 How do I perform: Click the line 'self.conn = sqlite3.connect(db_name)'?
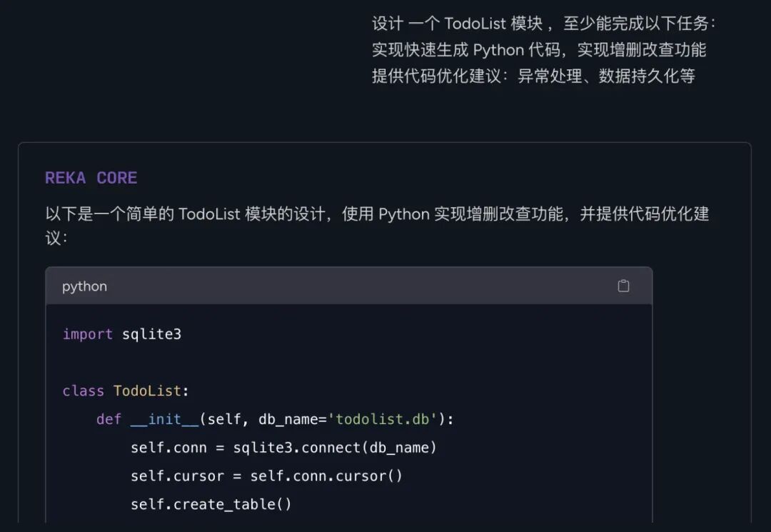pyautogui.click(x=283, y=448)
